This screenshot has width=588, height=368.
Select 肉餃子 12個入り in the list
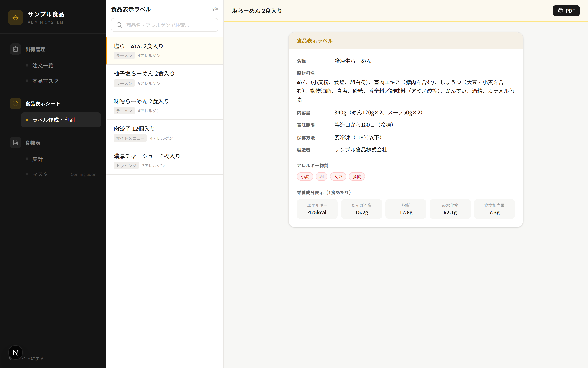165,133
